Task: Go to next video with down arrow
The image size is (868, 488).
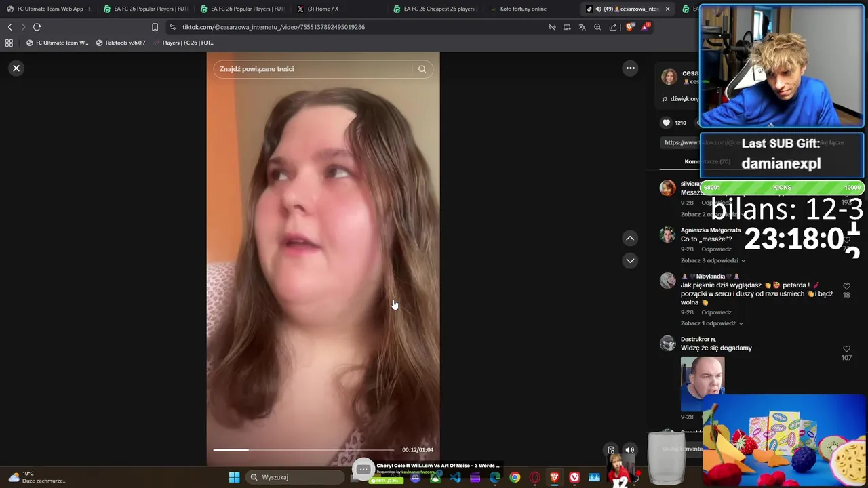Action: pos(630,260)
